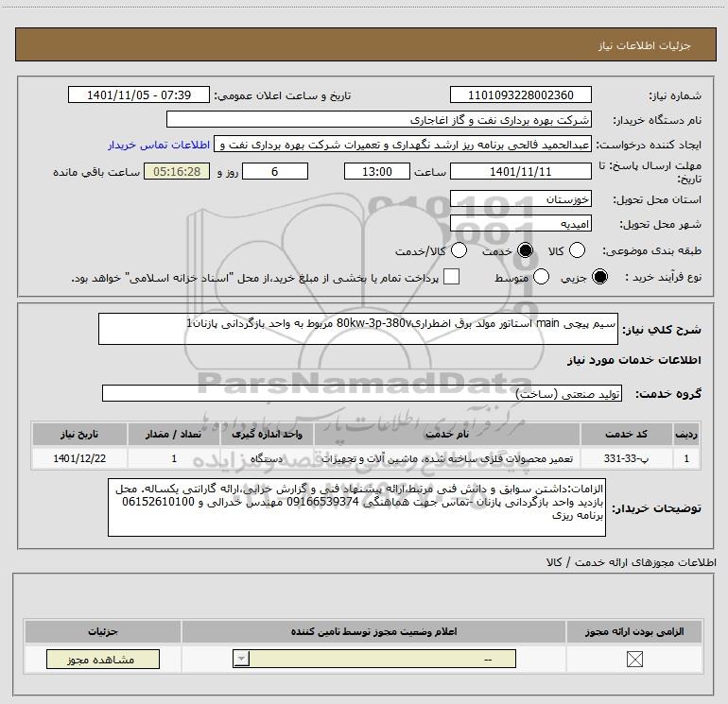
Task: Click the واحد اندازه گیری column header
Action: click(267, 434)
